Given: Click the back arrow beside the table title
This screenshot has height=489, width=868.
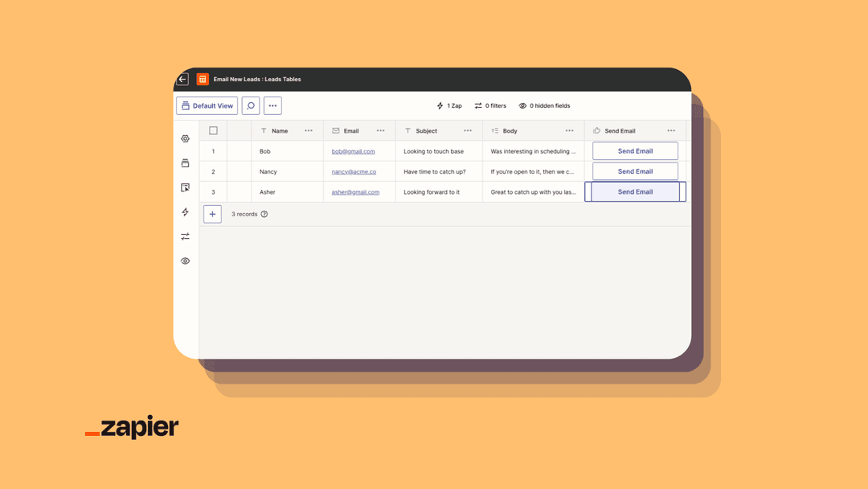Looking at the screenshot, I should pos(182,79).
